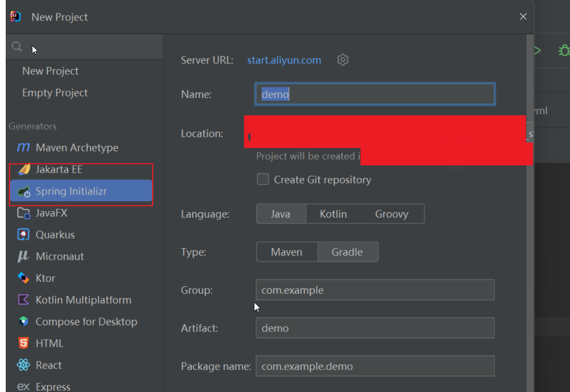Click green Run arrow in background IDE
The width and height of the screenshot is (570, 392).
click(537, 51)
